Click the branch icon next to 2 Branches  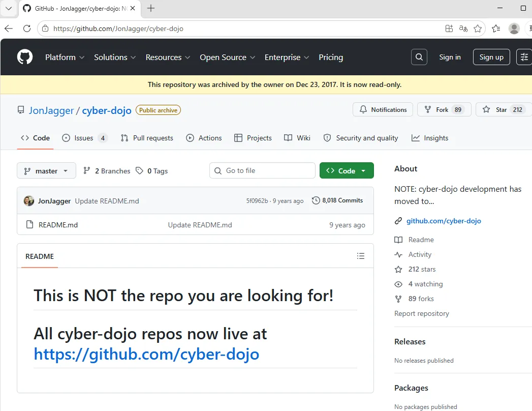[87, 170]
